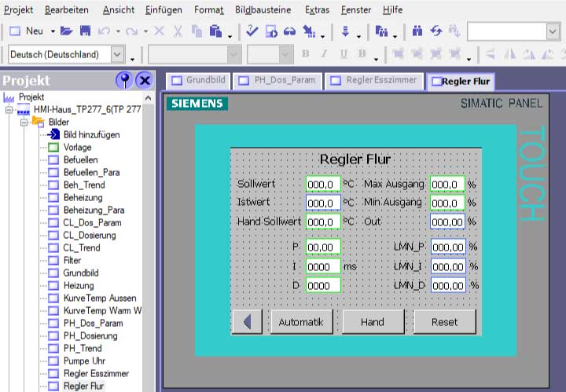Close the Projekt panel with X icon
Image resolution: width=566 pixels, height=392 pixels.
144,80
